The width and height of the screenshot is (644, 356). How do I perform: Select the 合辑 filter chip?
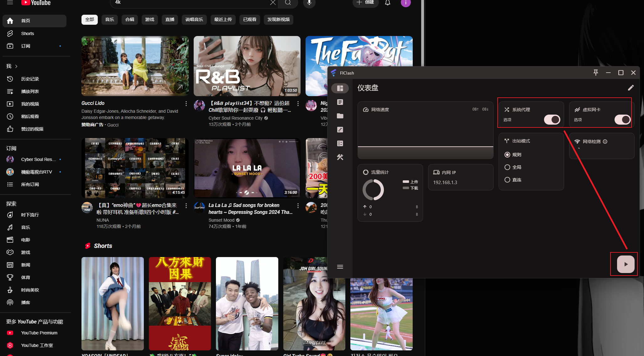pos(130,19)
